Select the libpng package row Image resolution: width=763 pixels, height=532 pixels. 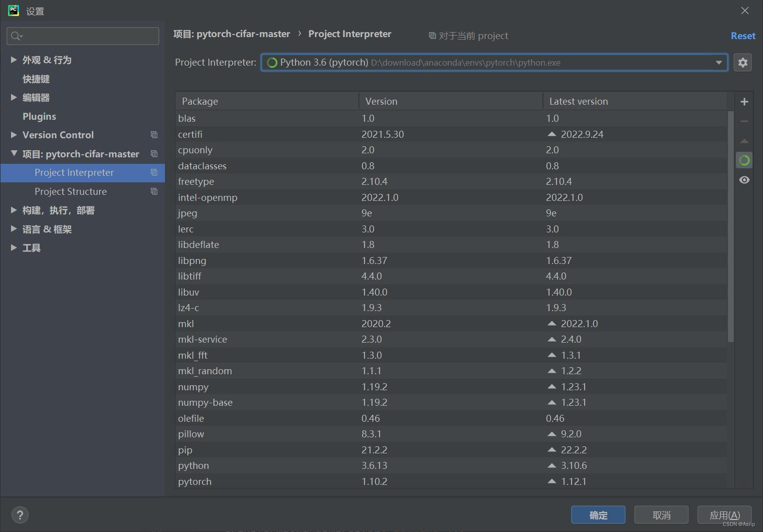[451, 260]
